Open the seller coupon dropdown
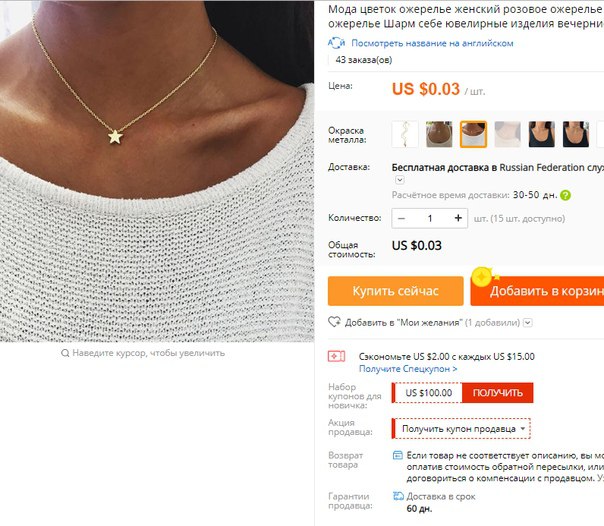The height and width of the screenshot is (526, 604). click(461, 429)
